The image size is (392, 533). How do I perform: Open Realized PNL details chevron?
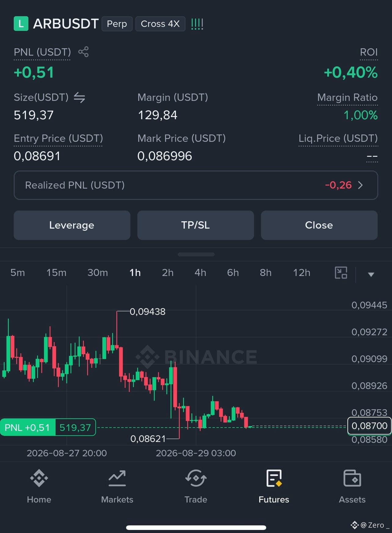click(360, 185)
